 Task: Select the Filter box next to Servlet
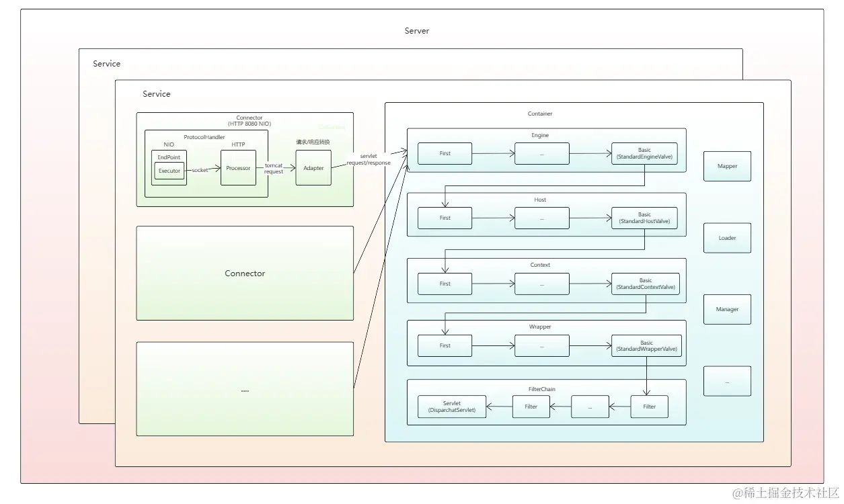[531, 407]
